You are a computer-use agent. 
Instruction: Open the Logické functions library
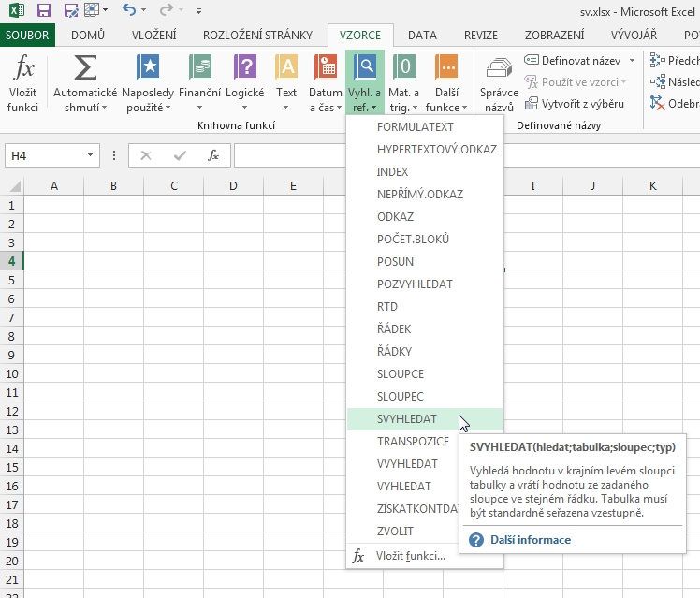coord(244,84)
